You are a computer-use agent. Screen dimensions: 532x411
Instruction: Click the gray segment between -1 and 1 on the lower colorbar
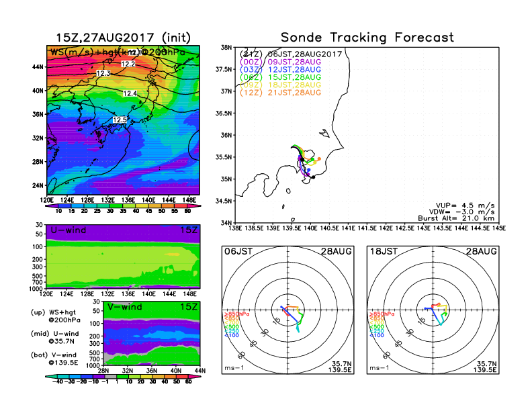click(111, 376)
